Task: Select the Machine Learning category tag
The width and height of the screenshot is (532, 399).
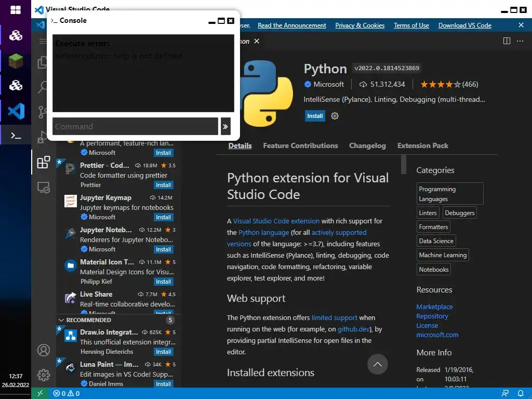Action: (443, 255)
